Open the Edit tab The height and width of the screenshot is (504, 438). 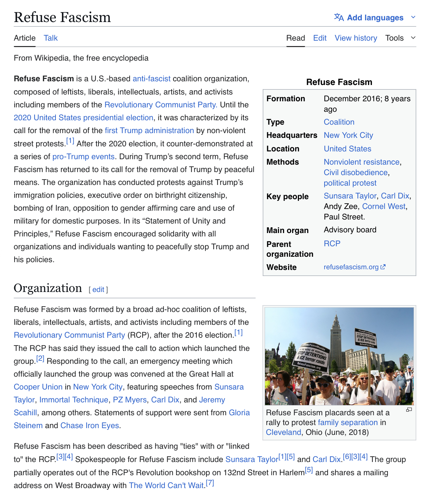pos(320,38)
